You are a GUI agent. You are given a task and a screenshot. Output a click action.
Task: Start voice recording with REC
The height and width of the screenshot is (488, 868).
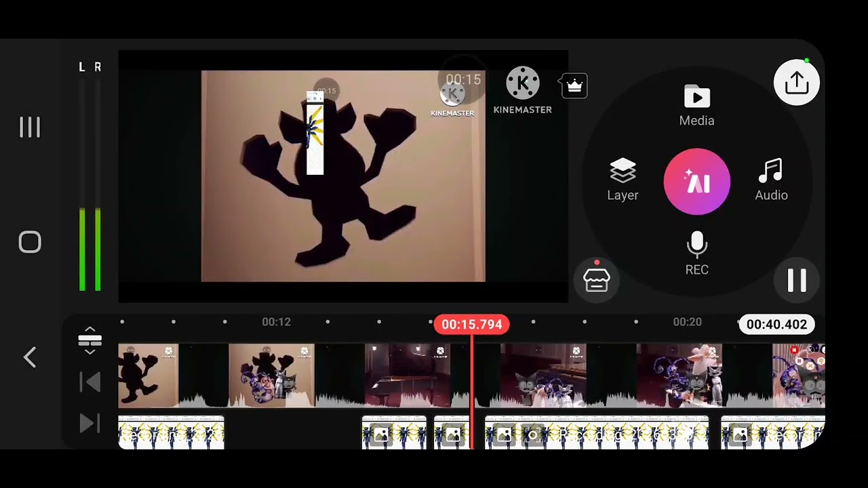click(x=696, y=253)
